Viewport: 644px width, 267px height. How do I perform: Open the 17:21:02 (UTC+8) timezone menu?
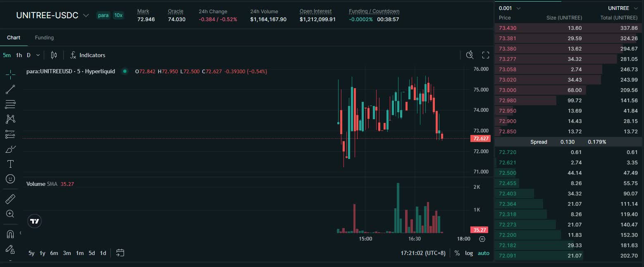point(423,253)
